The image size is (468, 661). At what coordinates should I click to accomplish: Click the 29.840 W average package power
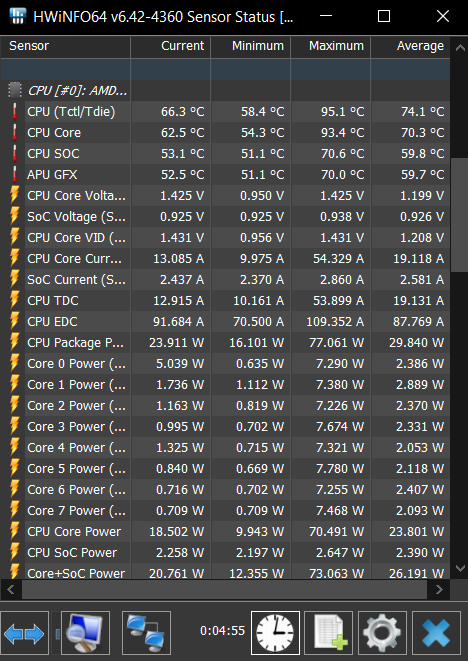coord(417,342)
